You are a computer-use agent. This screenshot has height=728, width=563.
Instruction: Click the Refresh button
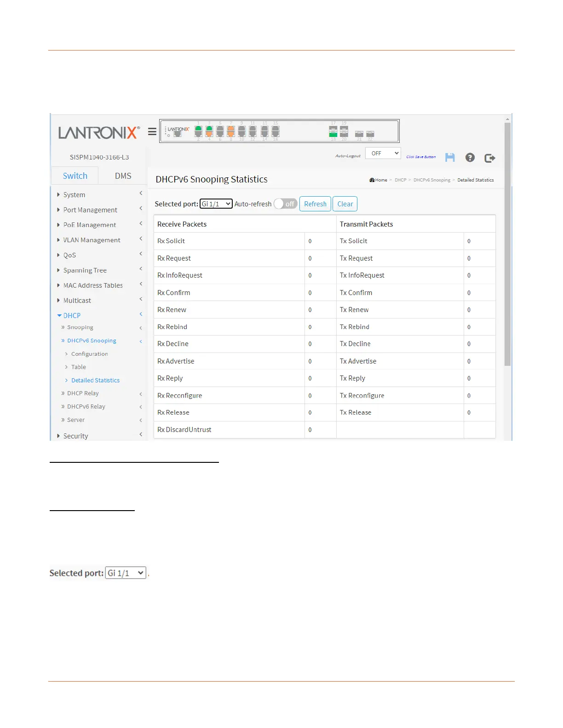coord(315,204)
